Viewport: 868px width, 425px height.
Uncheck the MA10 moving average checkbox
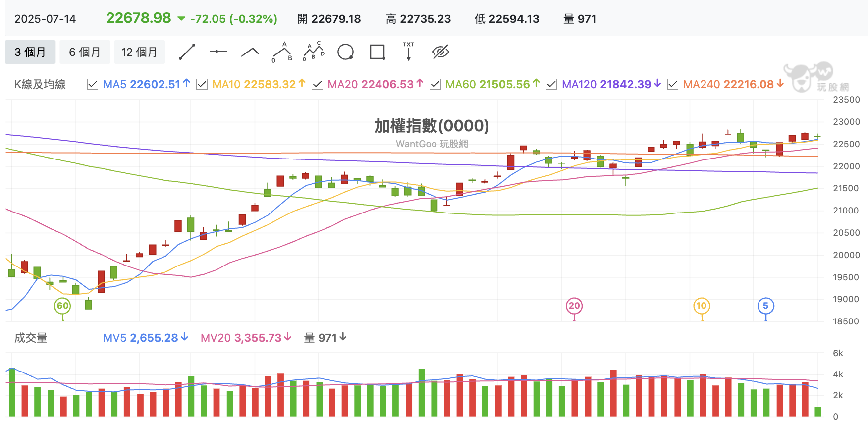point(202,84)
